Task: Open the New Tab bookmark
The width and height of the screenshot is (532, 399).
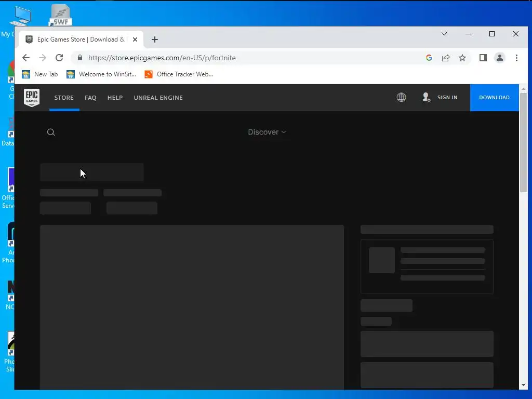Action: coord(39,74)
